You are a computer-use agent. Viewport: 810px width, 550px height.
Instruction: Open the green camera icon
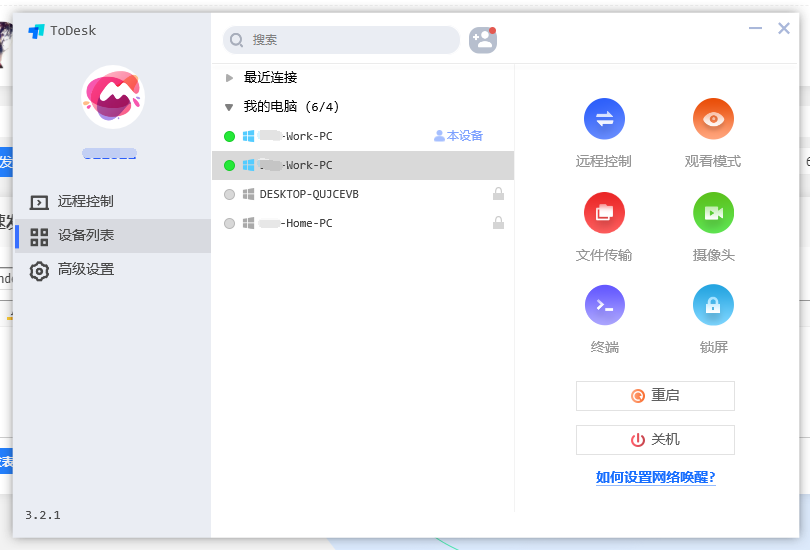(x=713, y=213)
